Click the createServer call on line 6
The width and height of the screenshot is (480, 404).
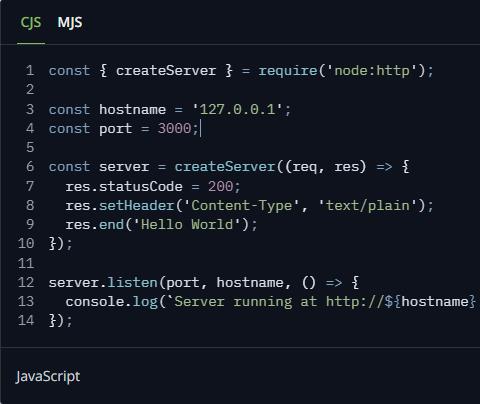pyautogui.click(x=225, y=166)
